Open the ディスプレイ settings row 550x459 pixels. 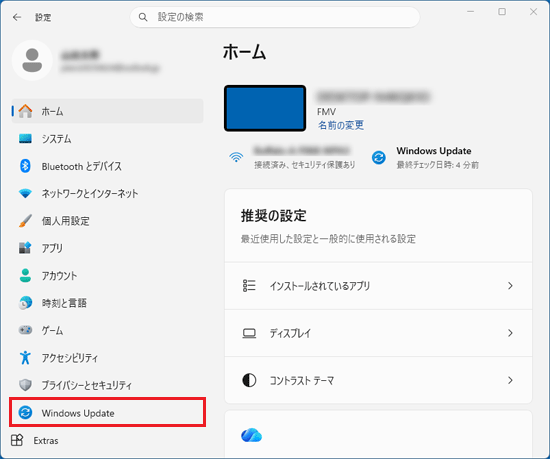click(x=378, y=333)
